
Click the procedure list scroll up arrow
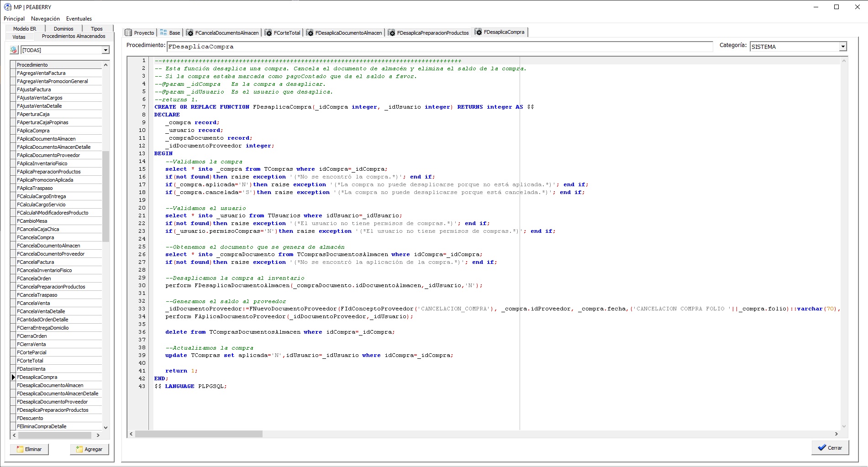[105, 65]
